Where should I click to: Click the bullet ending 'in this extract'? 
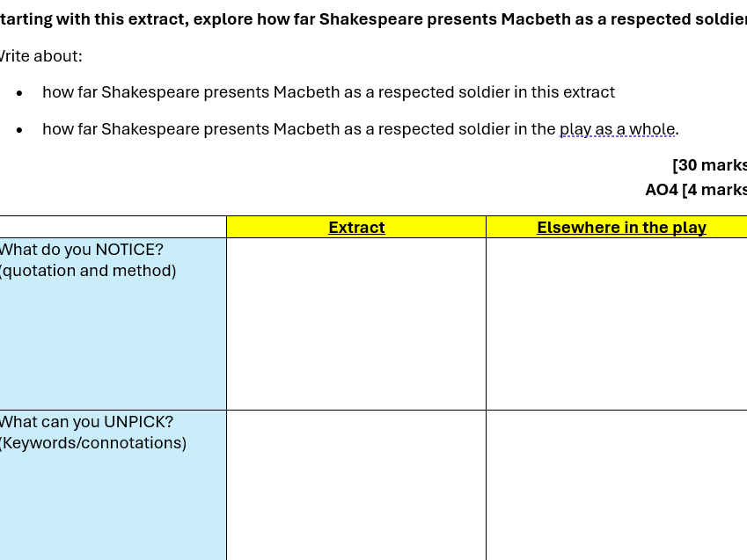click(x=328, y=92)
